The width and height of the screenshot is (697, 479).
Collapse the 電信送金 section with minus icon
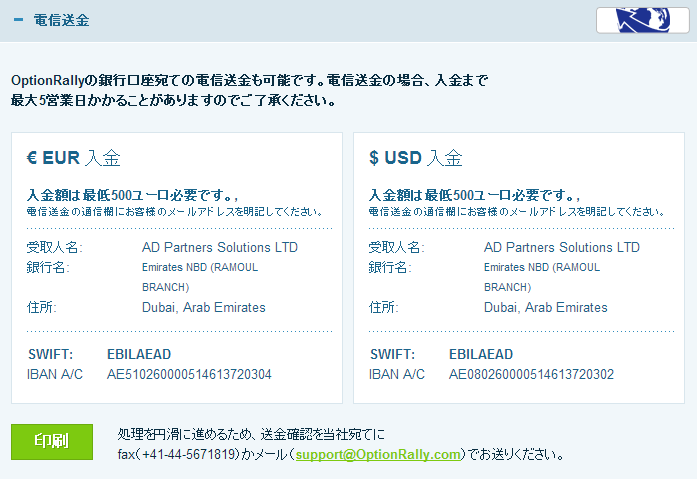(x=18, y=20)
